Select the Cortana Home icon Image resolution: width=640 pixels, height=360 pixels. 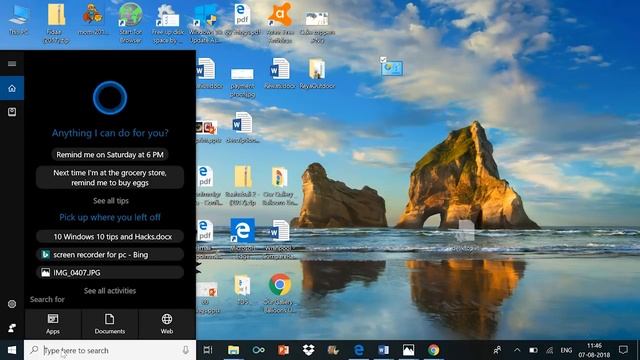pos(12,88)
